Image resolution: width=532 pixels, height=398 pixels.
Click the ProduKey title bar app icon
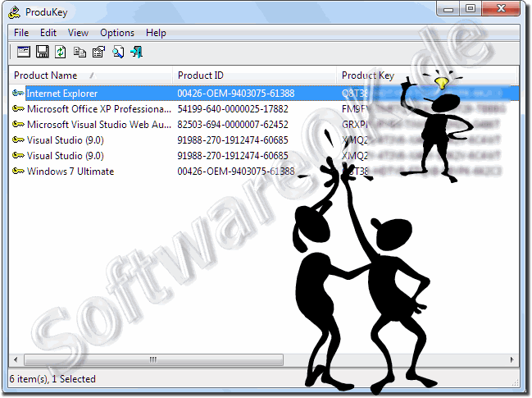(x=15, y=12)
